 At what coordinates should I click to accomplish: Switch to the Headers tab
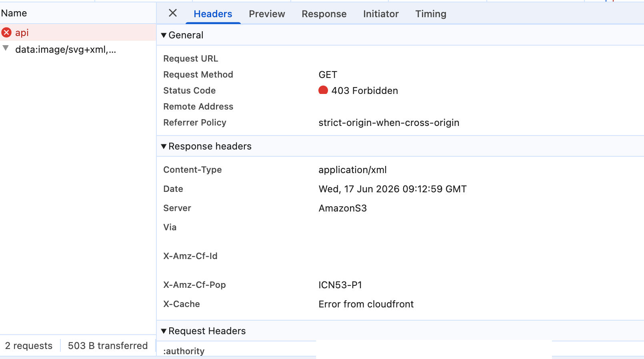pos(213,14)
